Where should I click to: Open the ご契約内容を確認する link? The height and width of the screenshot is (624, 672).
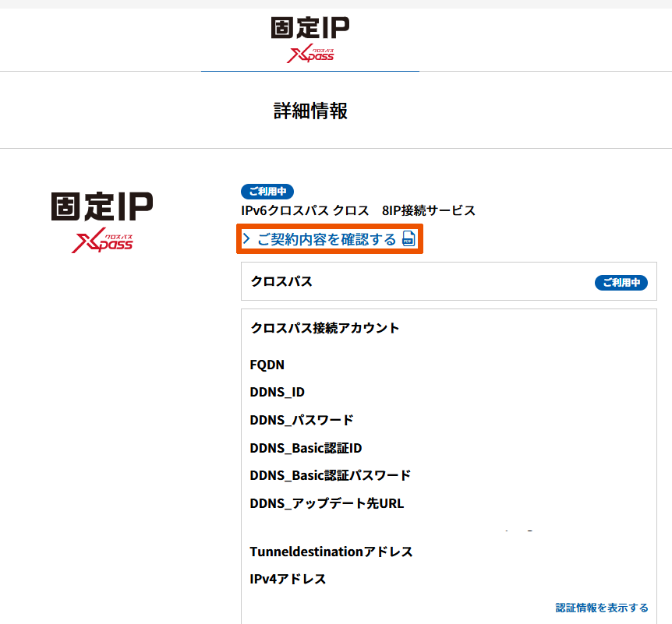pos(327,239)
